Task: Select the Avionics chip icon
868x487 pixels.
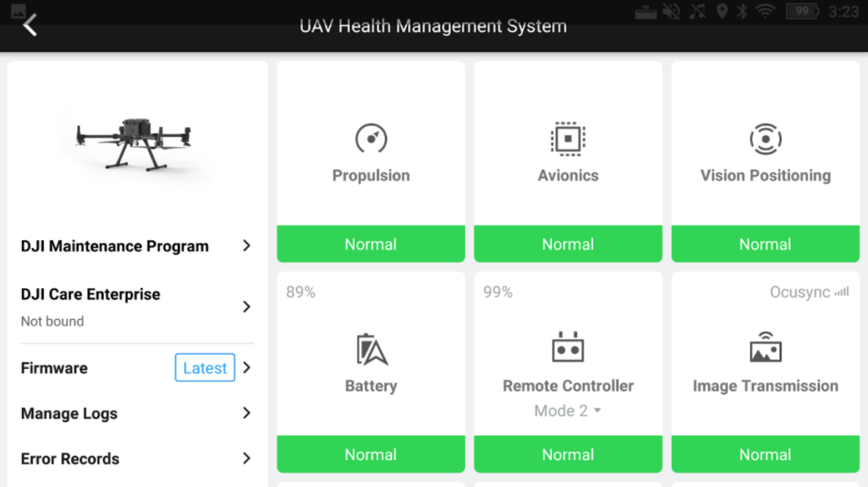Action: [x=568, y=139]
